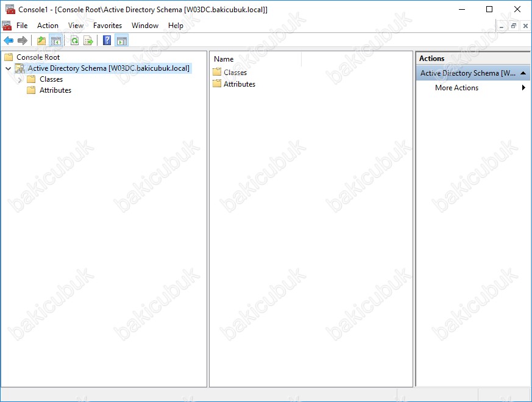
Task: Close the inner console child window
Action: pos(525,26)
